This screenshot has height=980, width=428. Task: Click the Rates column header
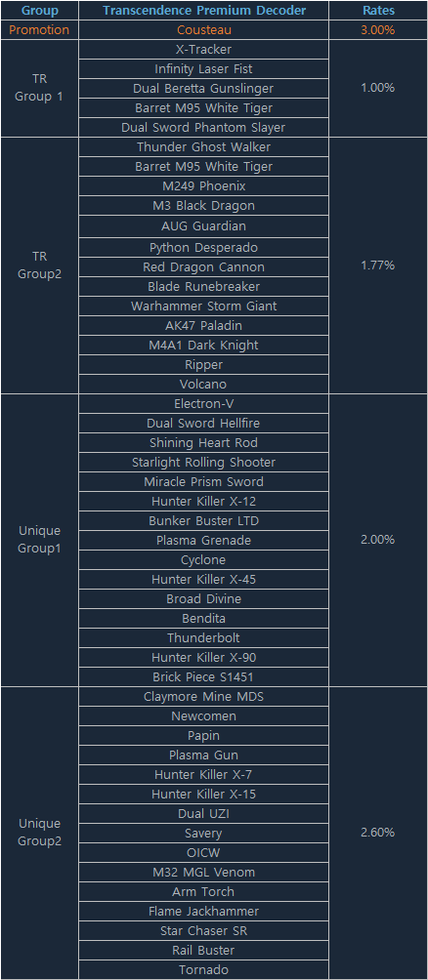[x=378, y=11]
